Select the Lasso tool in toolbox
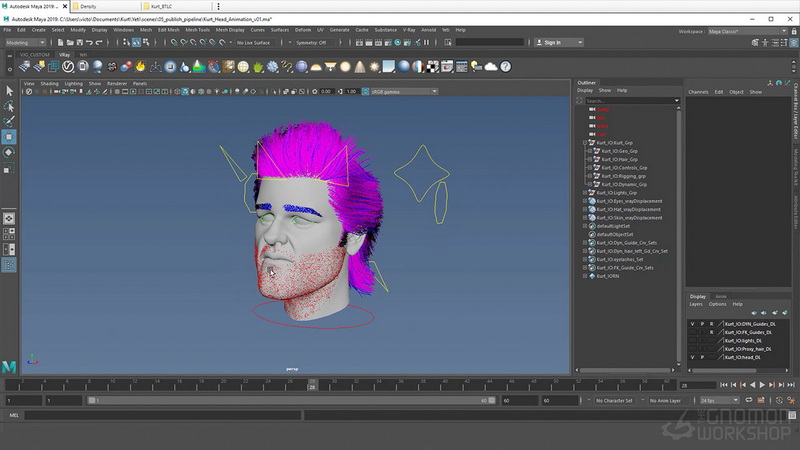The height and width of the screenshot is (450, 800). 9,106
